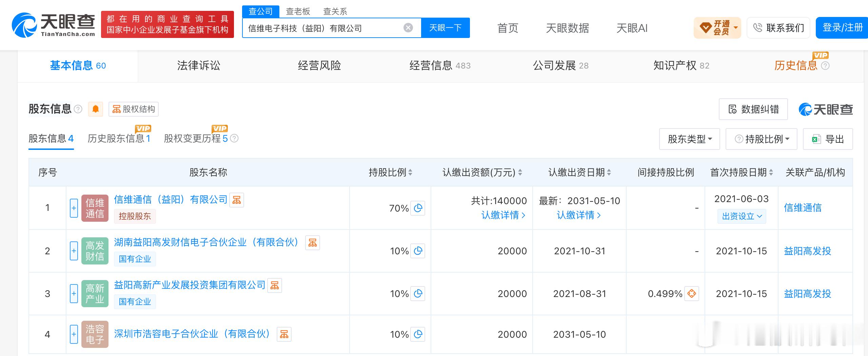Open equity structure icon for 信维通信（益阳）有限公司
This screenshot has height=356, width=868.
[237, 200]
